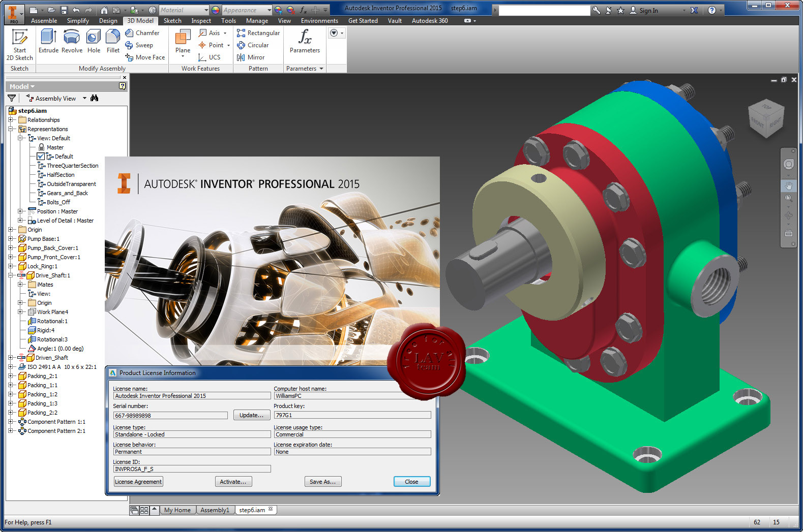Click the search input field in title bar
Image resolution: width=803 pixels, height=532 pixels.
(x=544, y=10)
